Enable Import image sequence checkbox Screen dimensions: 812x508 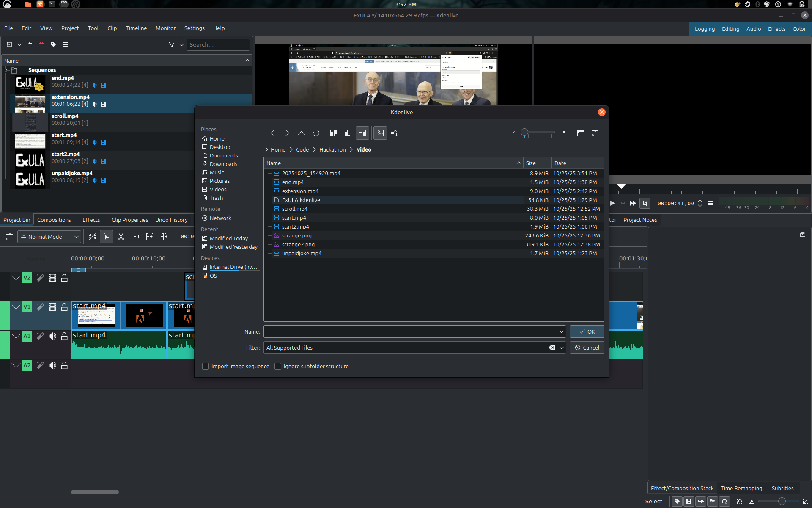point(206,366)
